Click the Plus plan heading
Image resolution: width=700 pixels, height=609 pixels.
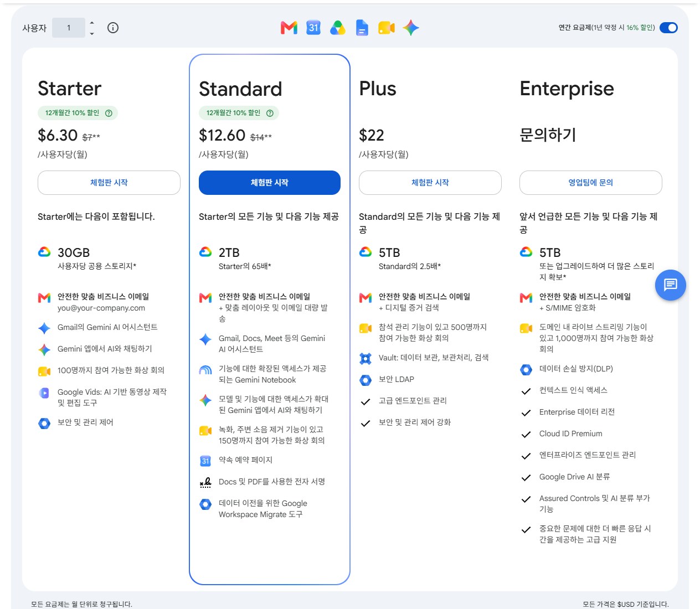[x=378, y=89]
